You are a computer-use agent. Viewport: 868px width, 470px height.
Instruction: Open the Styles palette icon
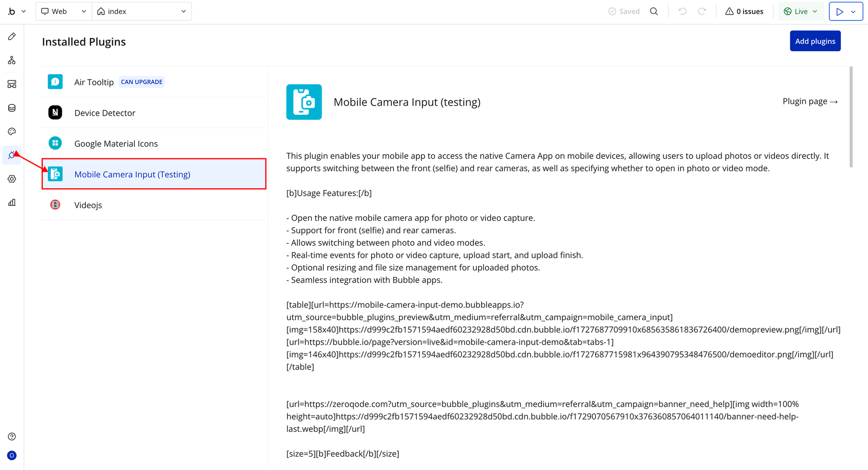click(x=12, y=131)
